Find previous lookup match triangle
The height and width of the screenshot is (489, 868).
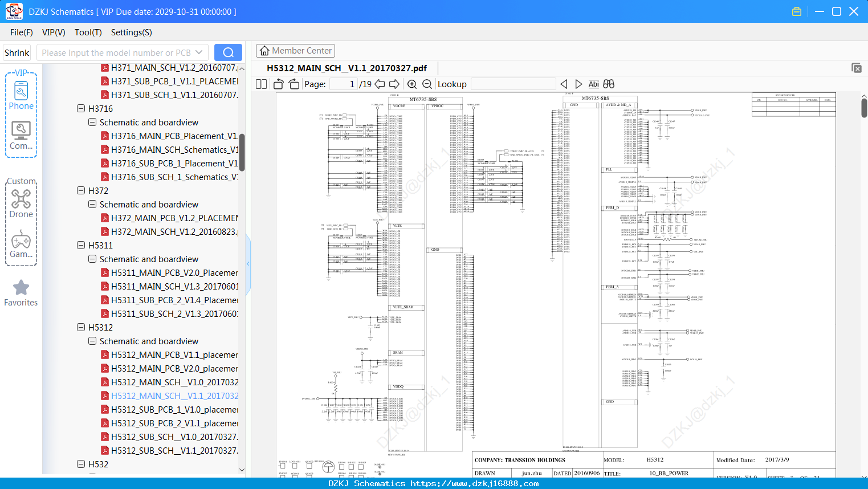coord(564,84)
